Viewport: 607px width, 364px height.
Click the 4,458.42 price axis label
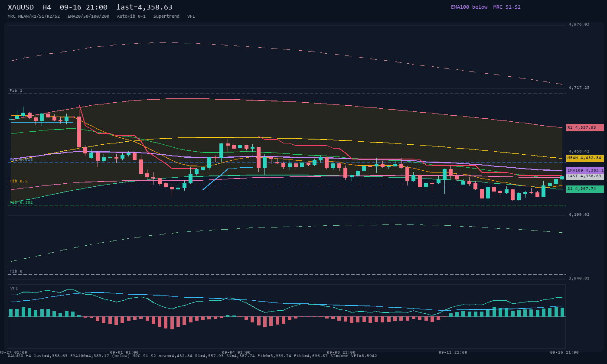pyautogui.click(x=579, y=151)
